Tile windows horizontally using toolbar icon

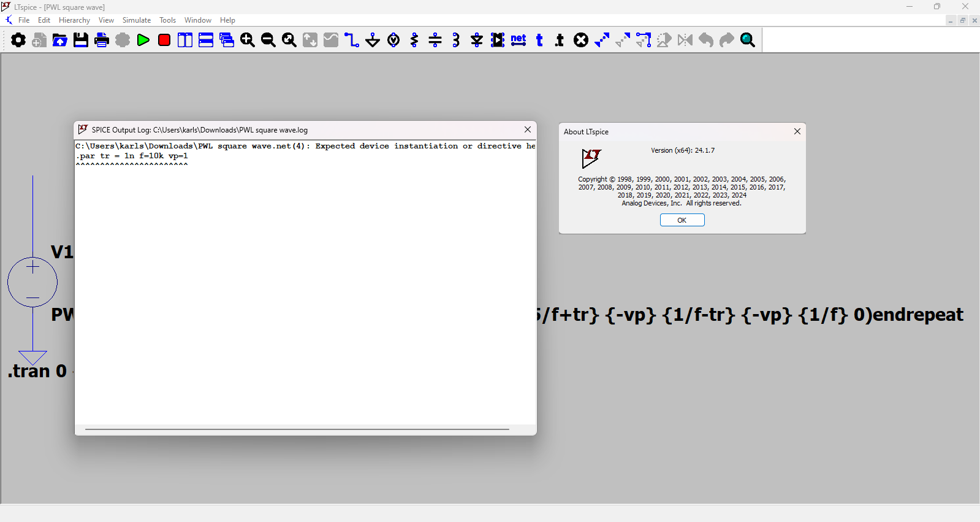coord(206,40)
